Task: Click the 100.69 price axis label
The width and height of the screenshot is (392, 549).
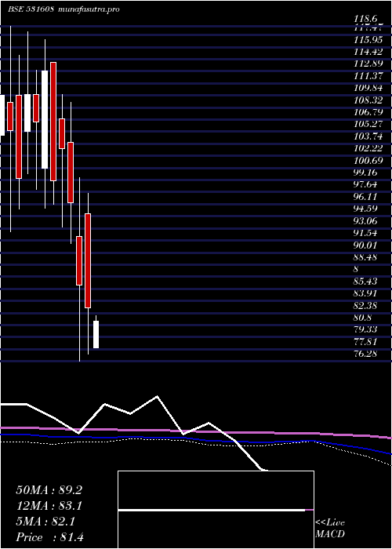Action: (368, 161)
